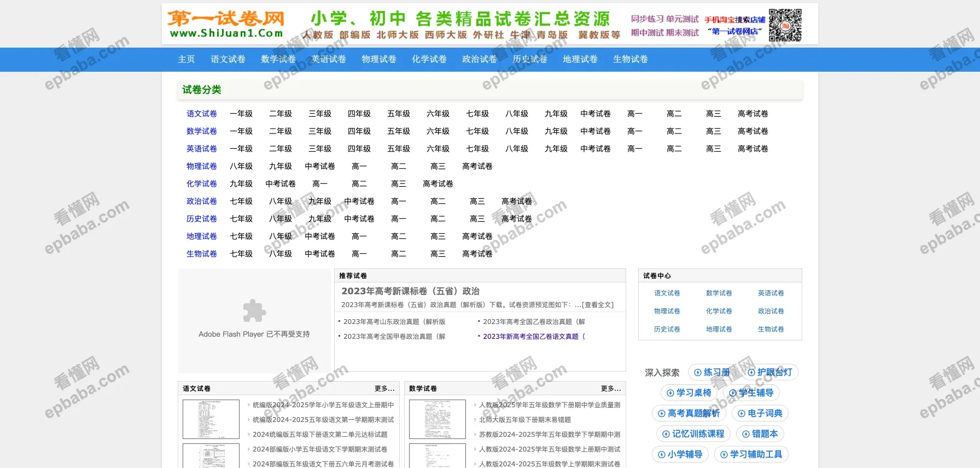Image resolution: width=980 pixels, height=468 pixels.
Task: Click 历史试卷 category link in 试卷分类 table
Action: pos(202,219)
